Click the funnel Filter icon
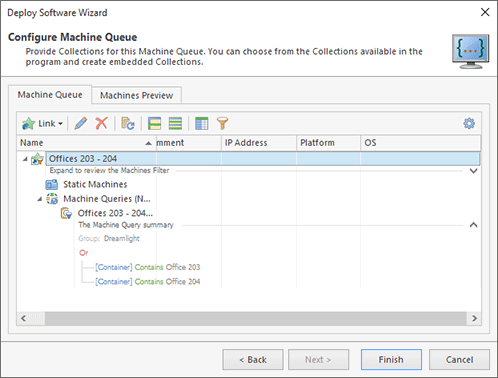Image resolution: width=498 pixels, height=378 pixels. 222,123
